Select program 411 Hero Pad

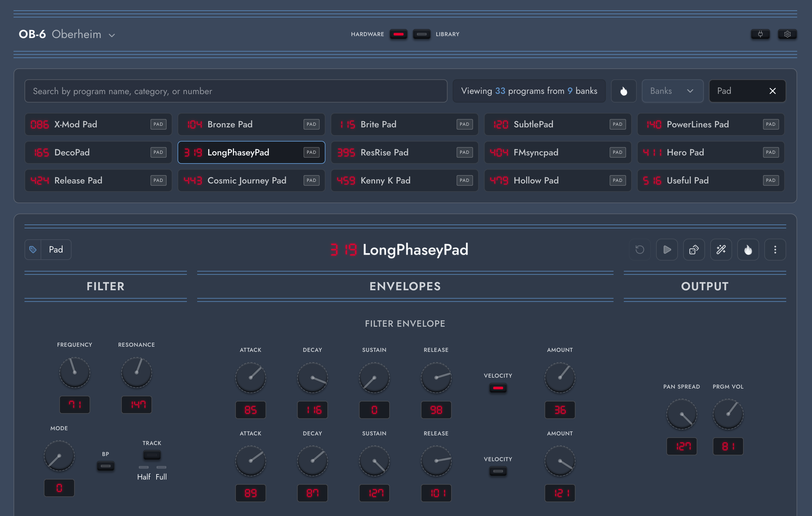[x=711, y=152]
